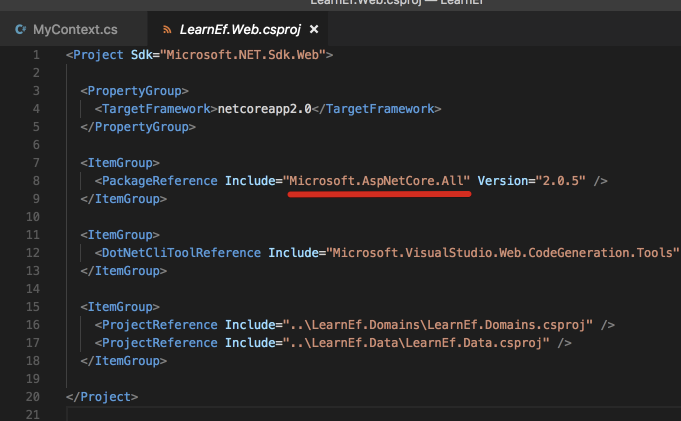Click line number 12 in the gutter
Screen dimensions: 681x421
tap(33, 253)
